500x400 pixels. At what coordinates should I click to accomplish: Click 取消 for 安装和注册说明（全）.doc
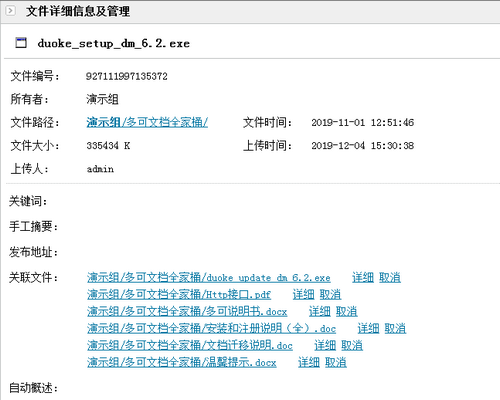(x=395, y=328)
